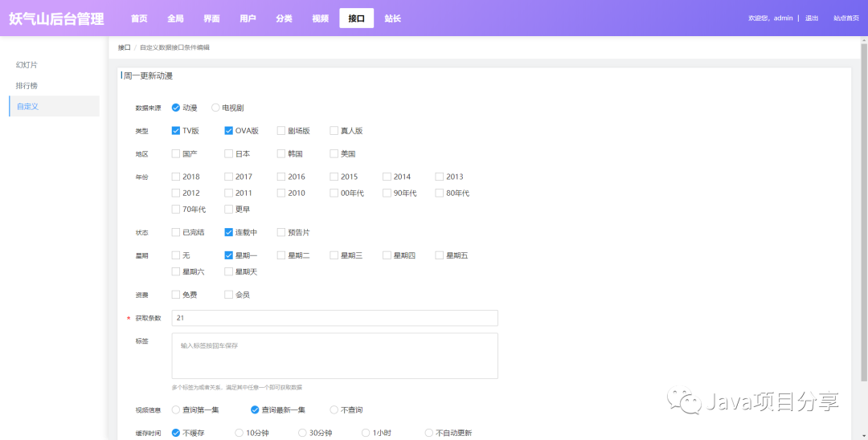Check the 日本 region checkbox
Screen dimensions: 868x440
pyautogui.click(x=228, y=153)
